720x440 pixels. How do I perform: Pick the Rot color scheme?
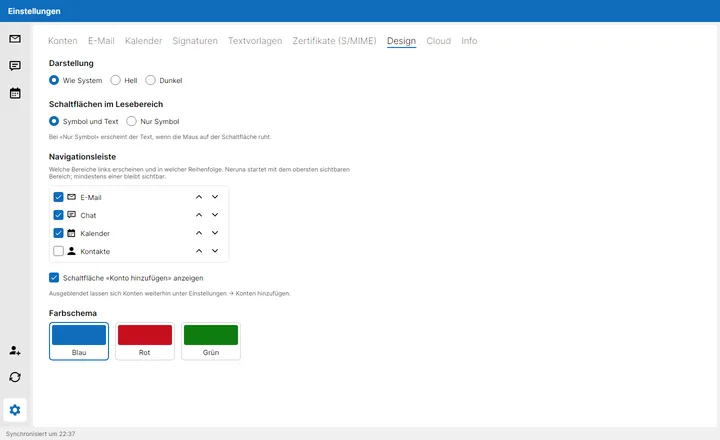click(x=145, y=341)
